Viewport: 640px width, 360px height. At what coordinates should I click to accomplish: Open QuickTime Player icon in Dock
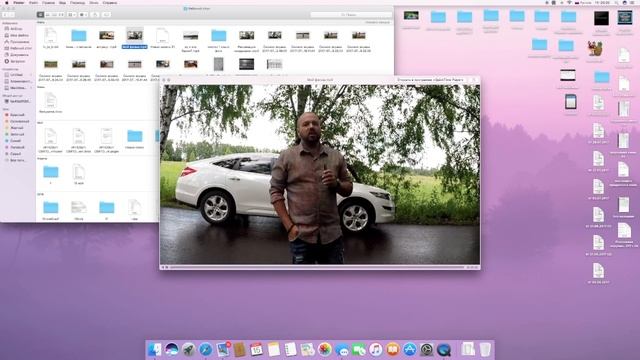tap(444, 349)
